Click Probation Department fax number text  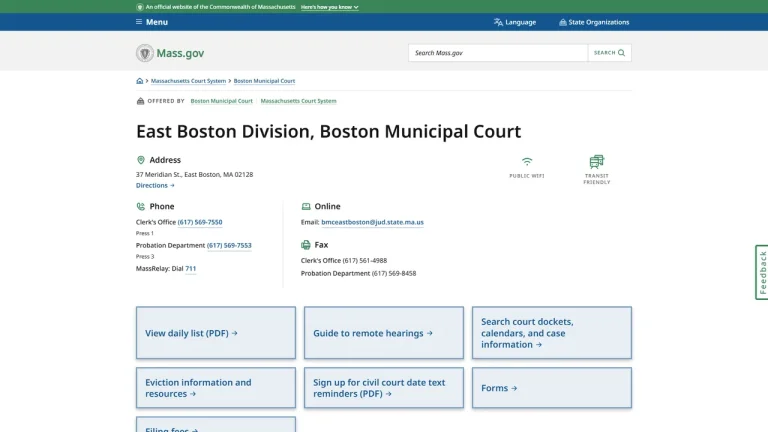(394, 273)
